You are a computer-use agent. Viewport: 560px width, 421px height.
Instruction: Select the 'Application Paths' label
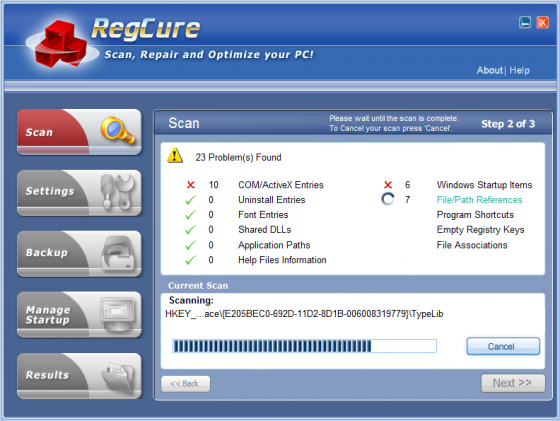coord(274,245)
